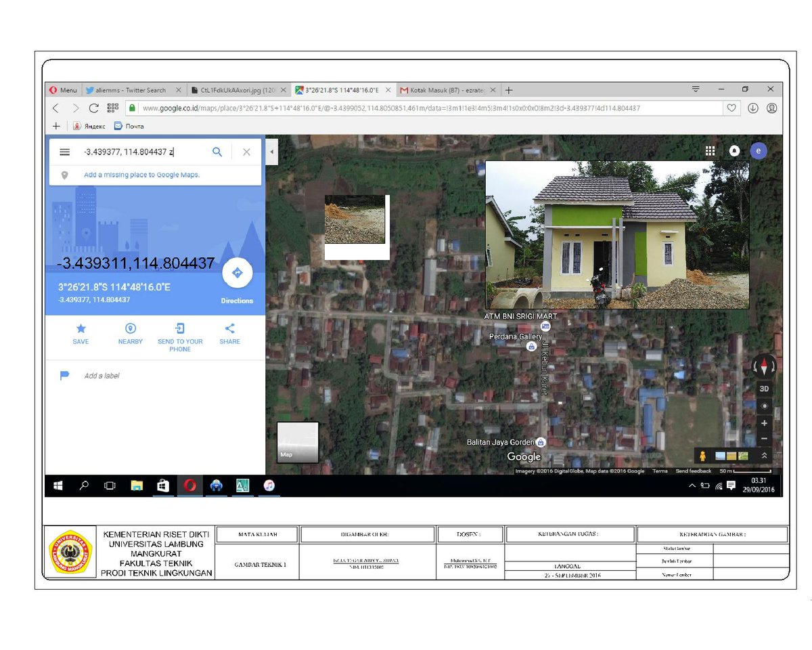
Task: Show the green lock security badge
Action: coord(133,108)
